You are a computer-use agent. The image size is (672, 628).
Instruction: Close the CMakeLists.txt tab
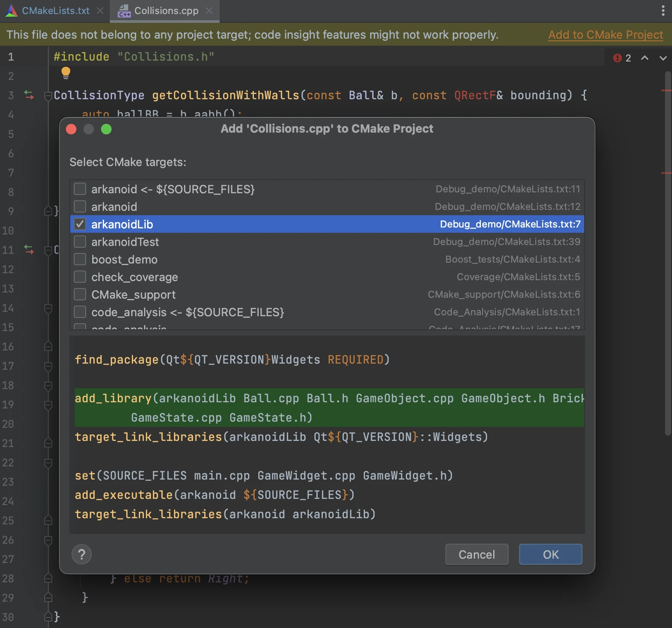coord(100,11)
